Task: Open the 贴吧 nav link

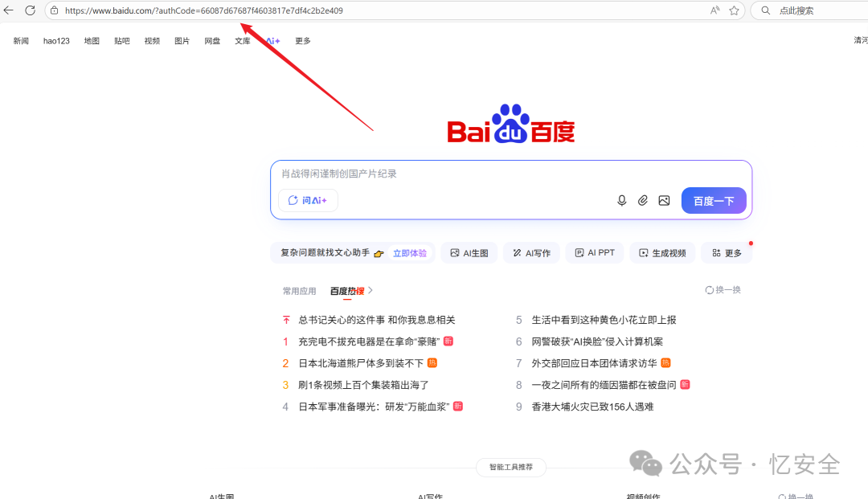Action: (122, 41)
